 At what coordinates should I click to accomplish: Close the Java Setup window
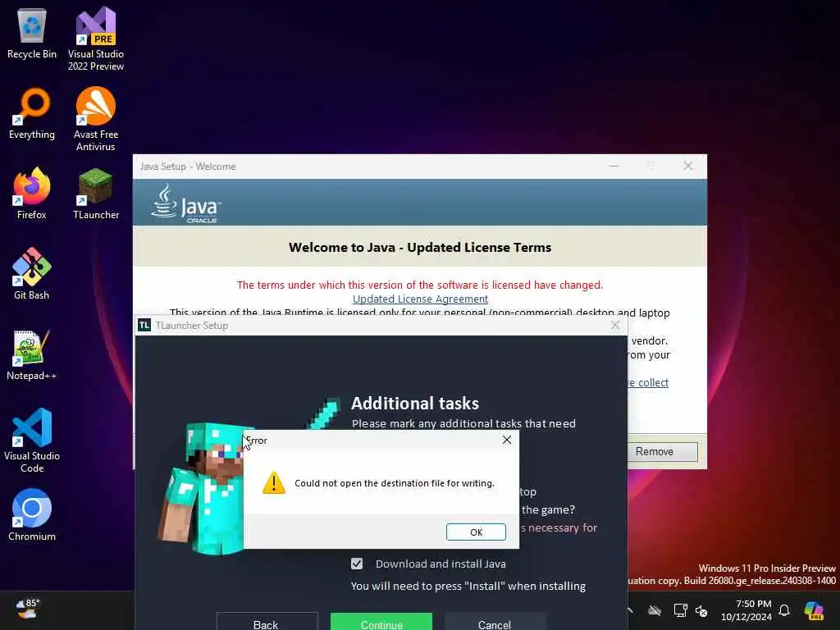(688, 166)
